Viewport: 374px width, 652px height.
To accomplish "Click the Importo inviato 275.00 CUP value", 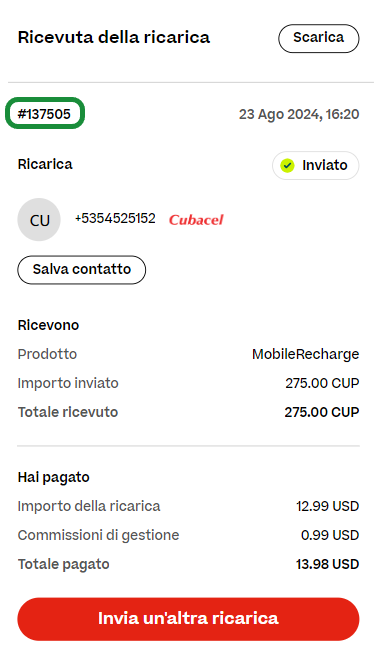I will (x=322, y=383).
